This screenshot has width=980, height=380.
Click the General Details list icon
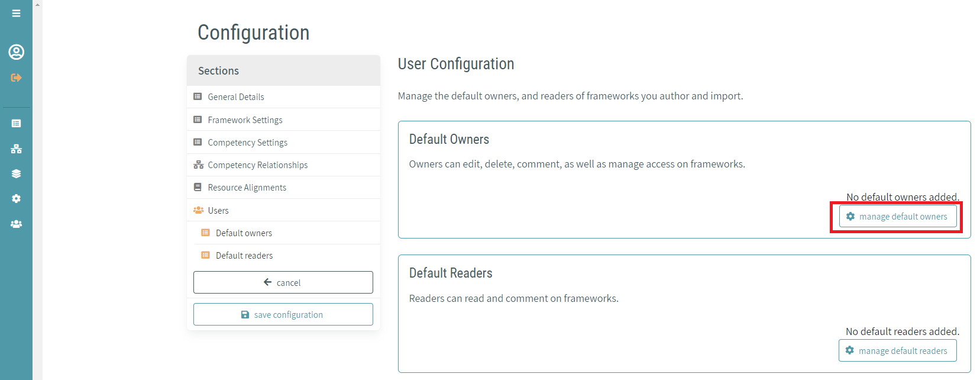point(198,96)
